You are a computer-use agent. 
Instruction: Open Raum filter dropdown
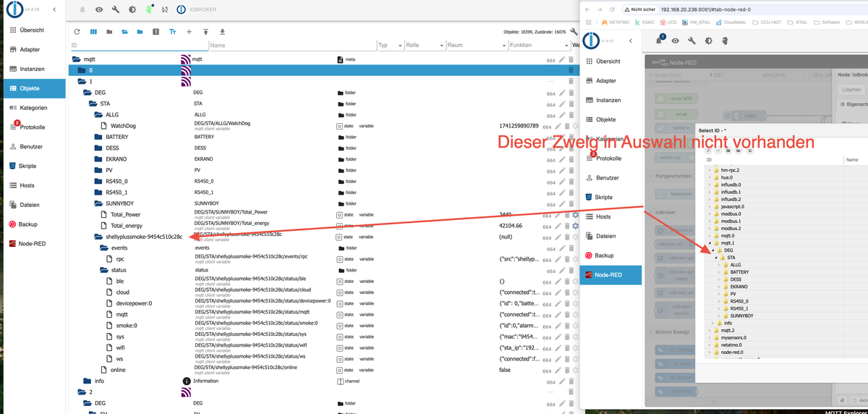475,45
